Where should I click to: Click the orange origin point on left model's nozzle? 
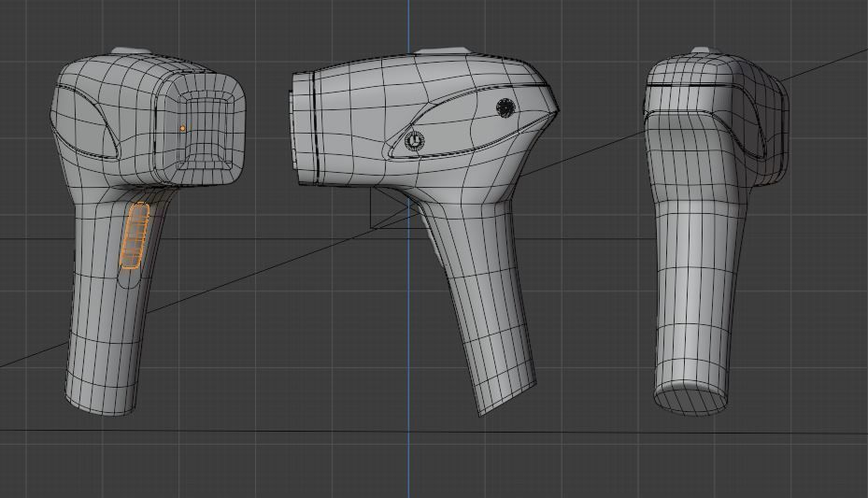click(183, 128)
